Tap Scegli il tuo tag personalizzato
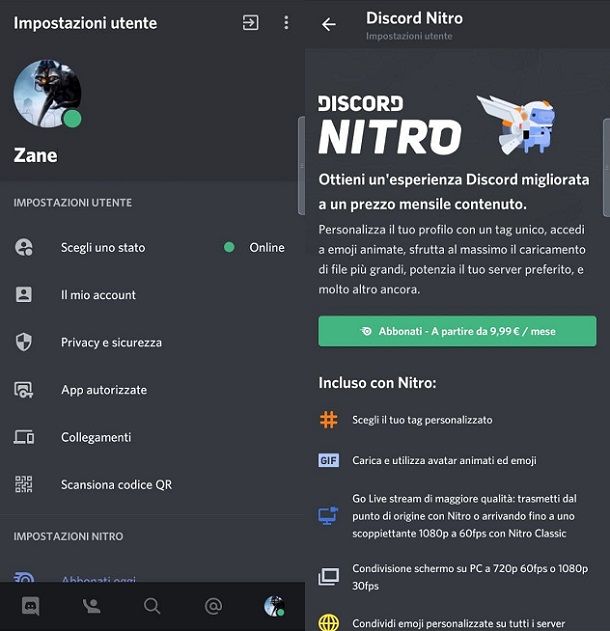 422,420
